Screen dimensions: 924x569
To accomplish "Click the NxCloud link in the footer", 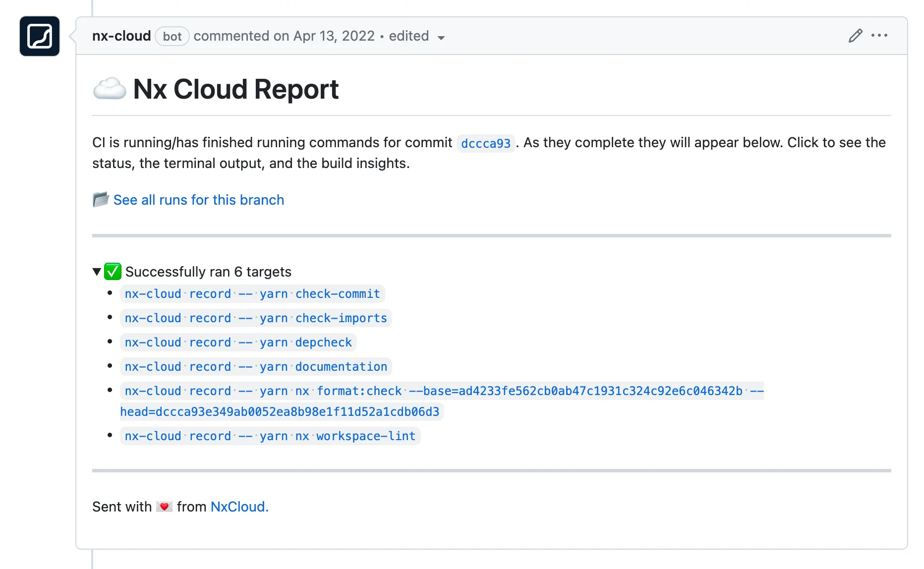I will 239,506.
